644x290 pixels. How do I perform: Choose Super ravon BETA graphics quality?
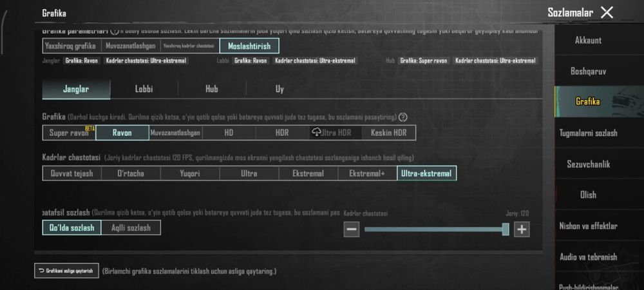(x=69, y=133)
